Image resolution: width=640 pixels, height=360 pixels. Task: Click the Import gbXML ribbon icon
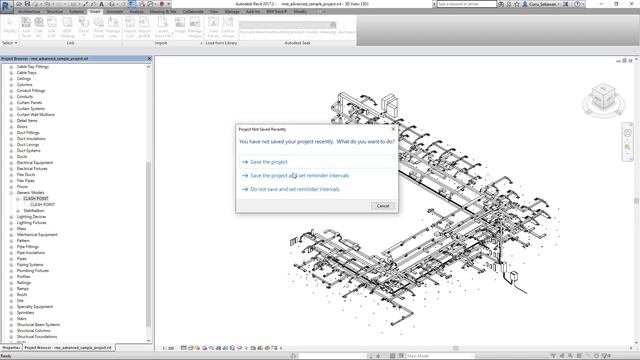click(x=144, y=27)
